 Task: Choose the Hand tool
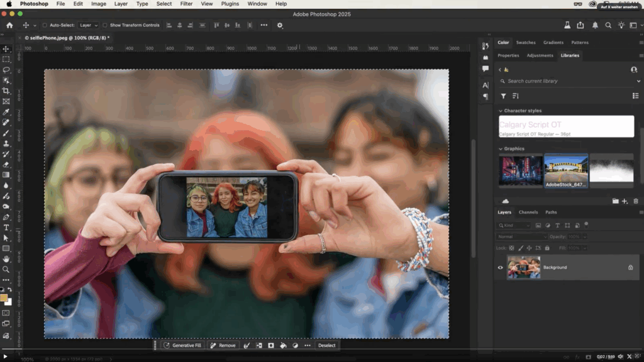click(6, 259)
